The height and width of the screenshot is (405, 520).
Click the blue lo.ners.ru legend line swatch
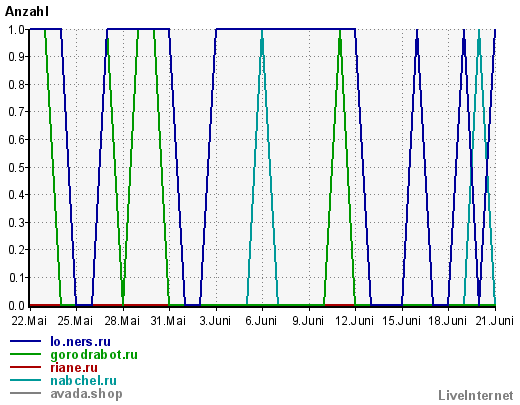pyautogui.click(x=25, y=341)
